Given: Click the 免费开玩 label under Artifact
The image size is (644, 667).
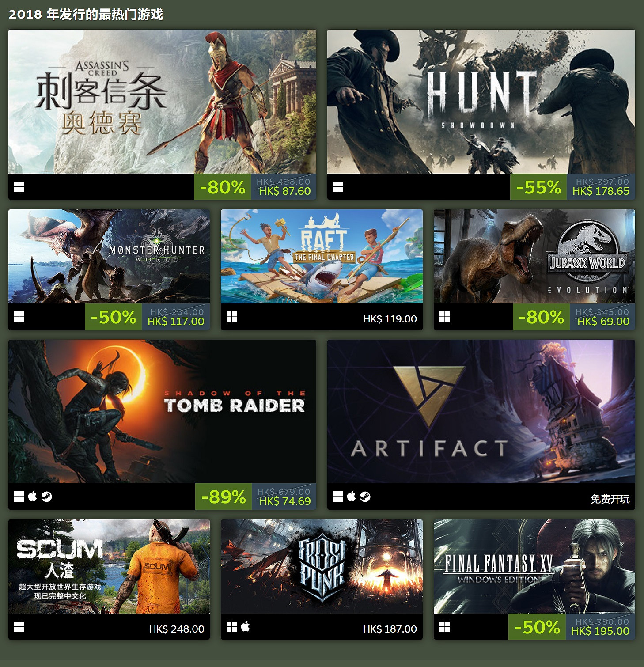Looking at the screenshot, I should [610, 499].
